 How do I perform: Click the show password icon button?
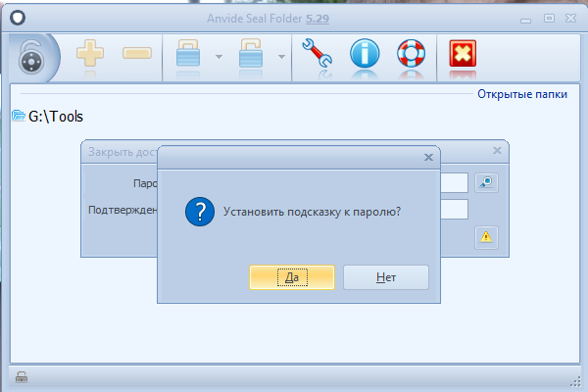pyautogui.click(x=487, y=181)
